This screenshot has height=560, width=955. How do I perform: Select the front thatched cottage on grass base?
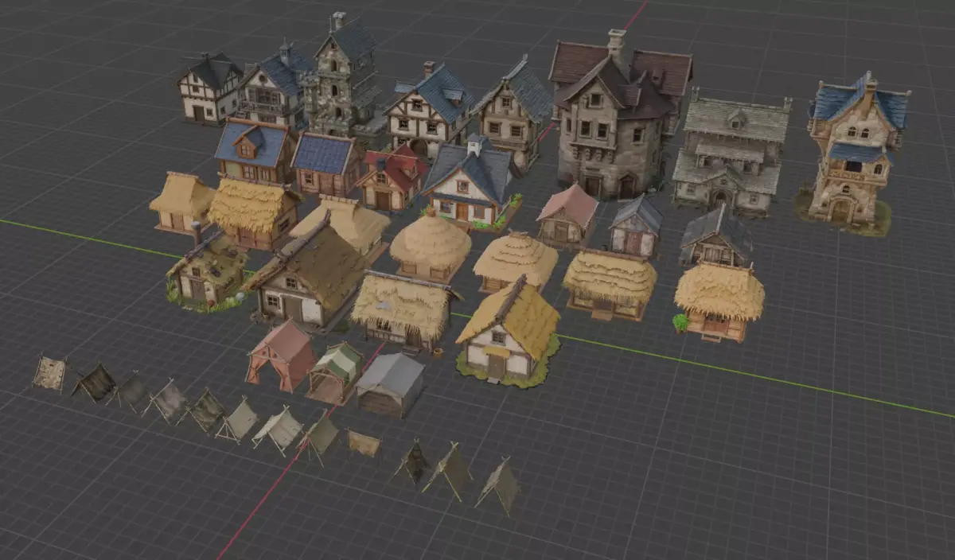pyautogui.click(x=509, y=332)
